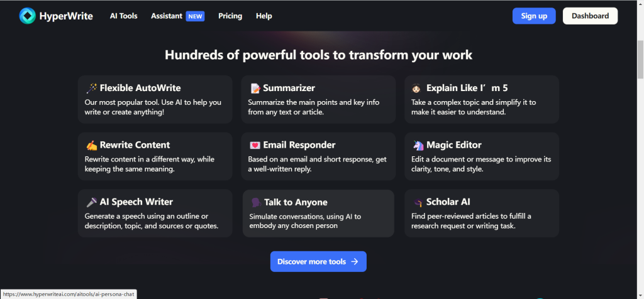Open the Scholar AI tool title
The height and width of the screenshot is (299, 644).
click(448, 202)
